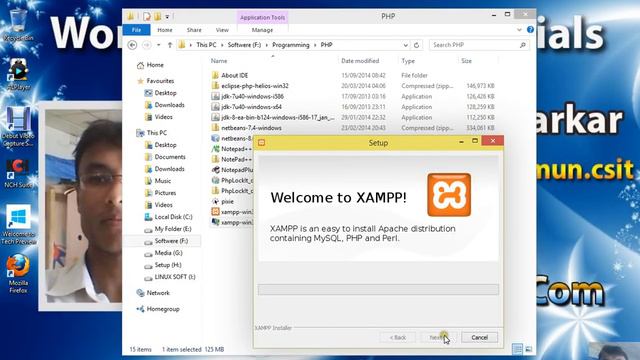Refresh the PHP folder view

[416, 45]
